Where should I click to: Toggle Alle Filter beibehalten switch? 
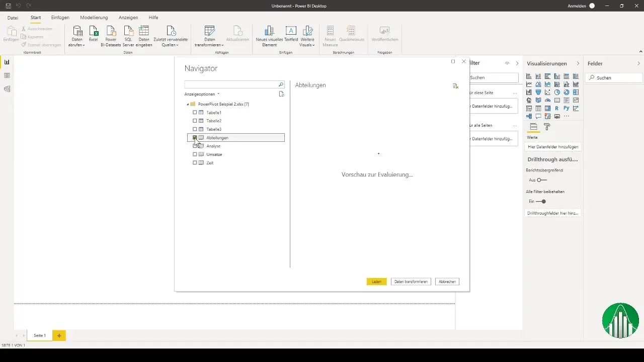point(541,201)
